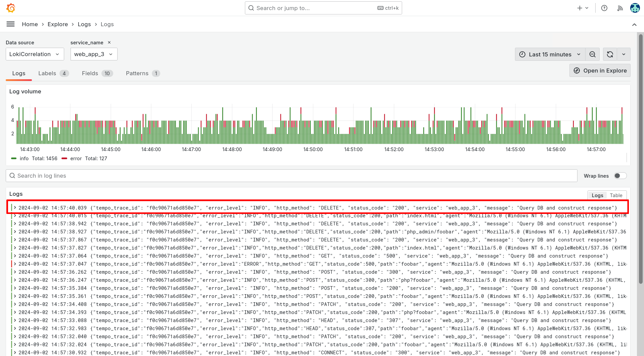The height and width of the screenshot is (356, 644).
Task: Switch to the Patterns tab
Action: (x=143, y=73)
